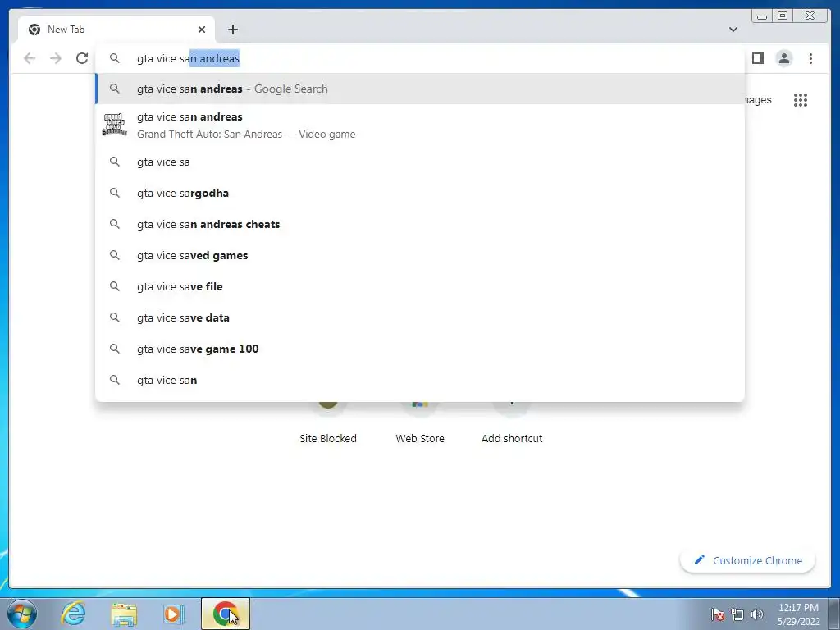The image size is (840, 630).
Task: Open the side panel icon
Action: pyautogui.click(x=757, y=58)
